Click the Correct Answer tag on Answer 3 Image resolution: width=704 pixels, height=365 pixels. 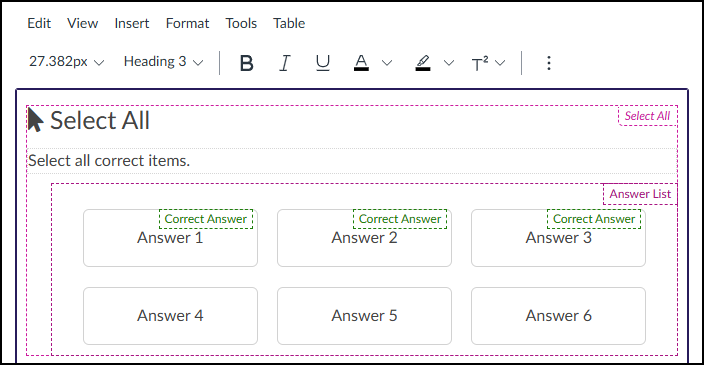[x=594, y=219]
